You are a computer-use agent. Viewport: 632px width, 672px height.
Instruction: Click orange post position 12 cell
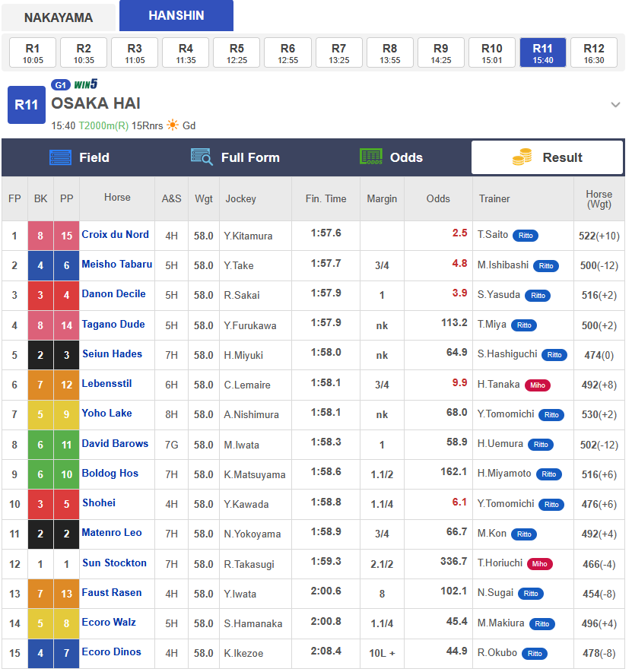coord(66,385)
